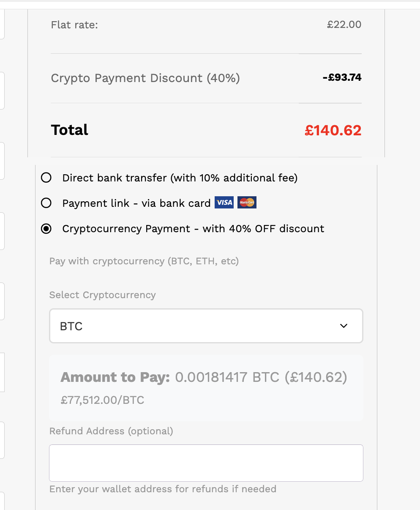Screen dimensions: 420x510
Task: Click the 'Select Cryptocurrency' field label
Action: pyautogui.click(x=102, y=295)
